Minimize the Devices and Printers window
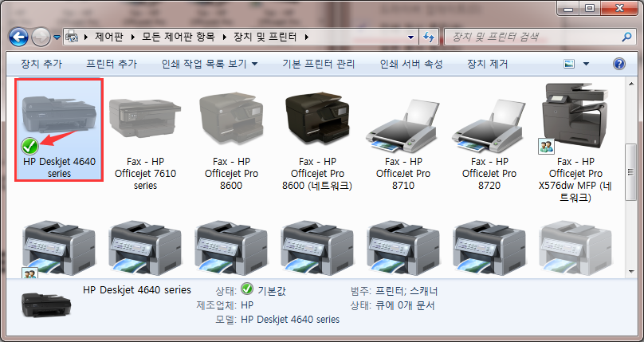This screenshot has width=644, height=342. (x=569, y=8)
